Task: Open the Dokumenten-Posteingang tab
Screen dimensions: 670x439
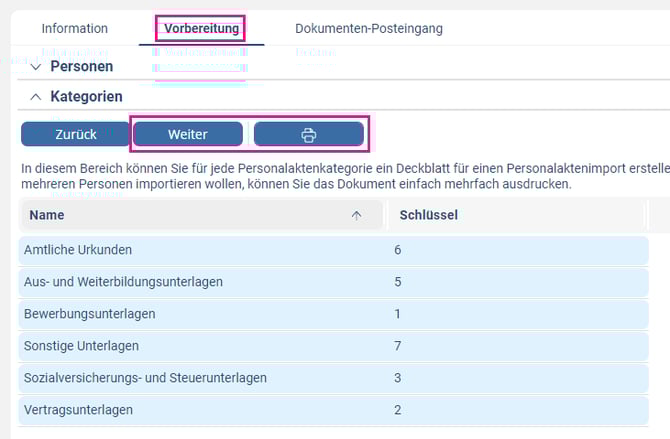Action: [x=369, y=28]
